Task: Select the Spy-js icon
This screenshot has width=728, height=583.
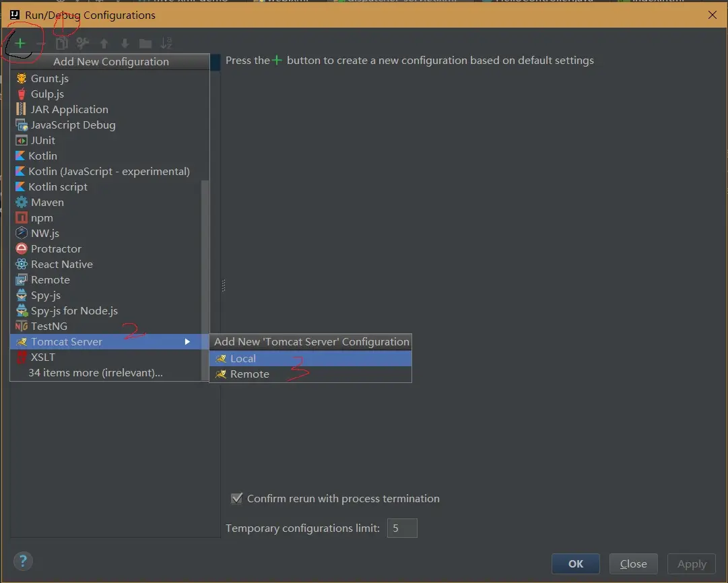Action: coord(22,296)
